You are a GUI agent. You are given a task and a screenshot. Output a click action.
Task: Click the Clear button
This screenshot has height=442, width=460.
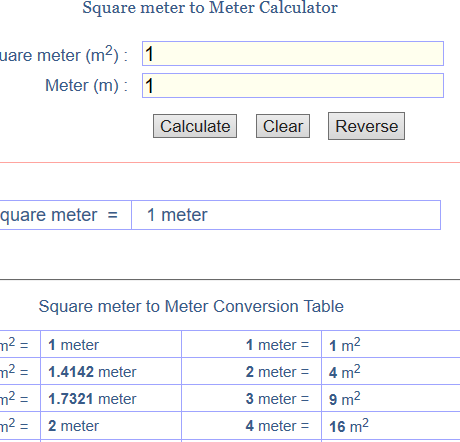pos(283,126)
